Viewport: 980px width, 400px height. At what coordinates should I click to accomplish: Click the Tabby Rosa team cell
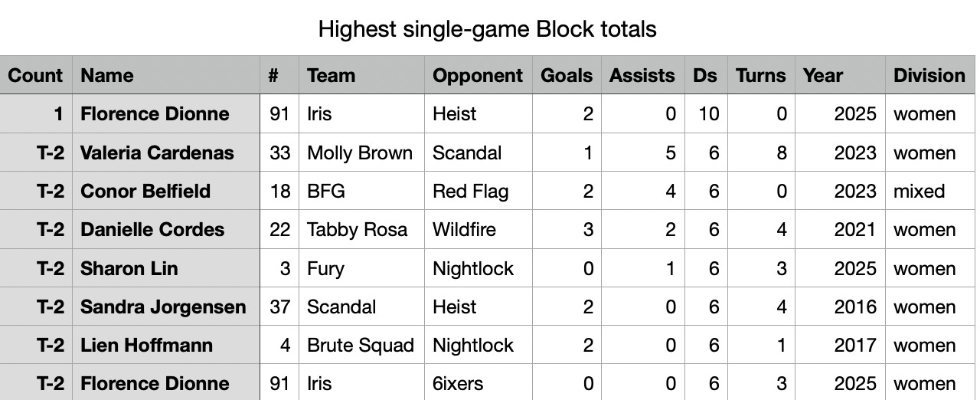click(361, 229)
